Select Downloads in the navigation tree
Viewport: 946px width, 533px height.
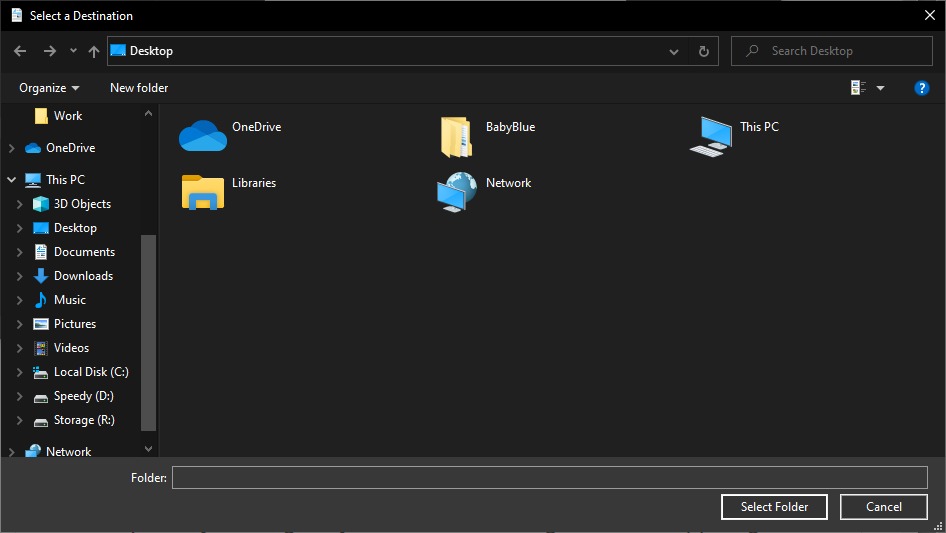click(83, 276)
